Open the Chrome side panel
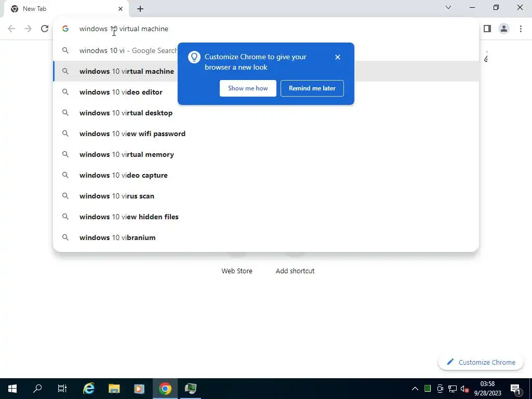The width and height of the screenshot is (532, 399). [487, 29]
